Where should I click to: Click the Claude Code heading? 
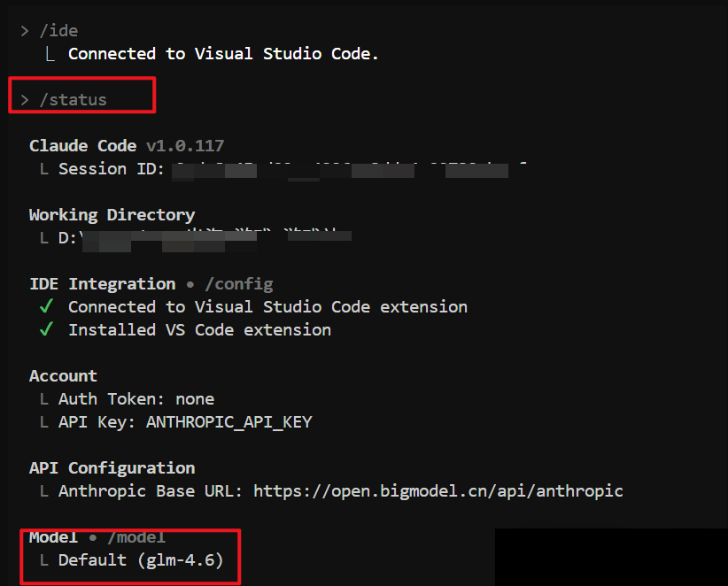click(82, 146)
